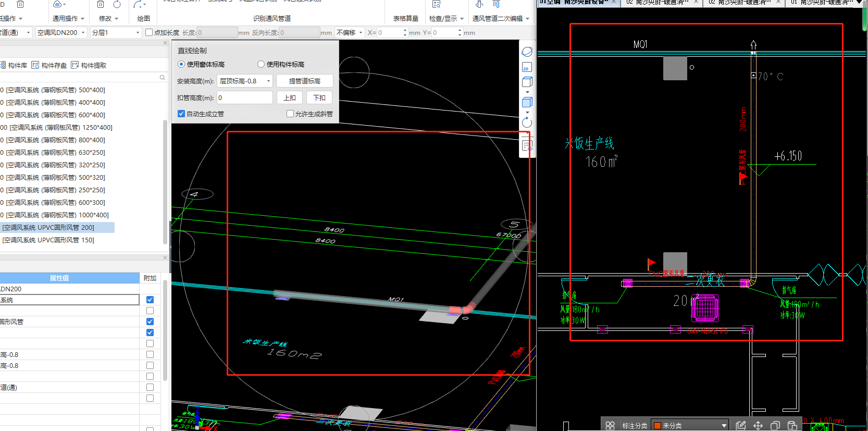Click the 提管道标高 button
868x431 pixels.
point(304,81)
